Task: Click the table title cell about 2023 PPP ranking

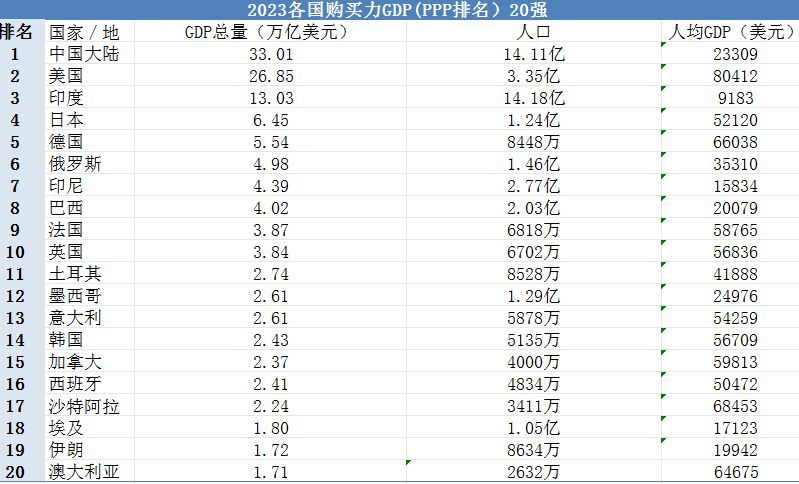Action: pos(400,10)
